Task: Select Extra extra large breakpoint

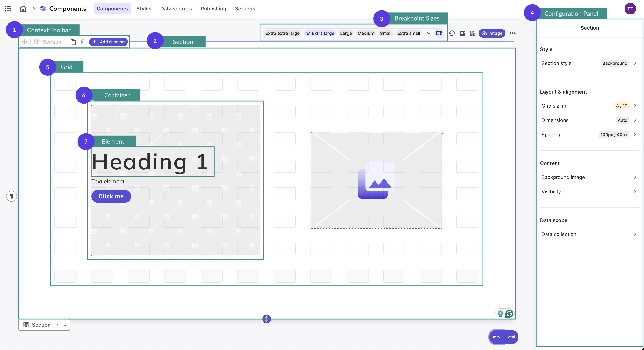Action: point(282,33)
